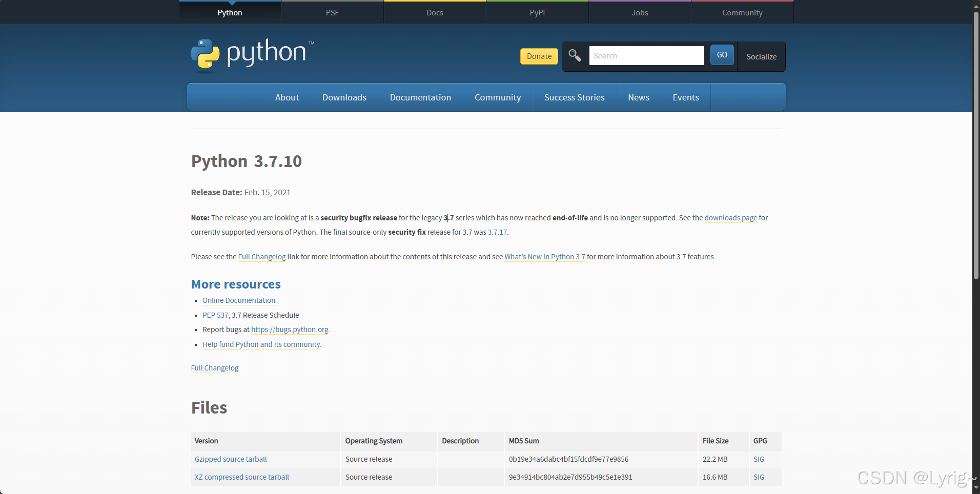Open SIG link for Gzipped source tarball
The image size is (980, 494).
pyautogui.click(x=759, y=459)
